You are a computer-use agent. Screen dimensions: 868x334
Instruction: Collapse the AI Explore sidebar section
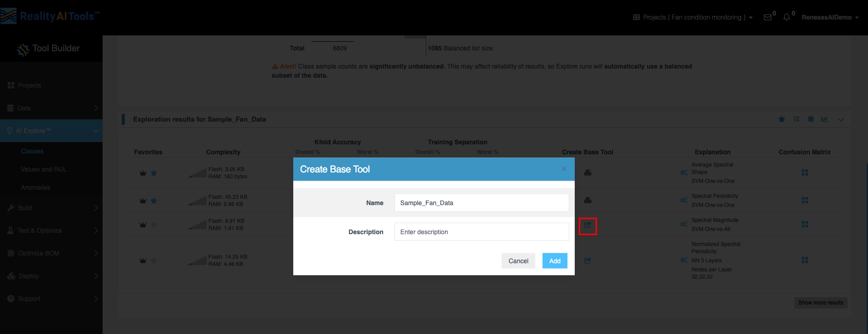click(51, 131)
